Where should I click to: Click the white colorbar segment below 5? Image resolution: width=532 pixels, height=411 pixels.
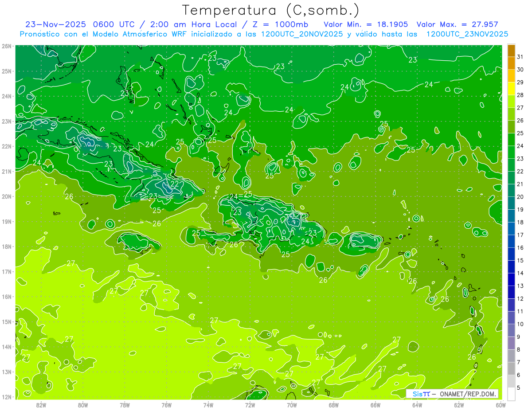click(x=511, y=394)
